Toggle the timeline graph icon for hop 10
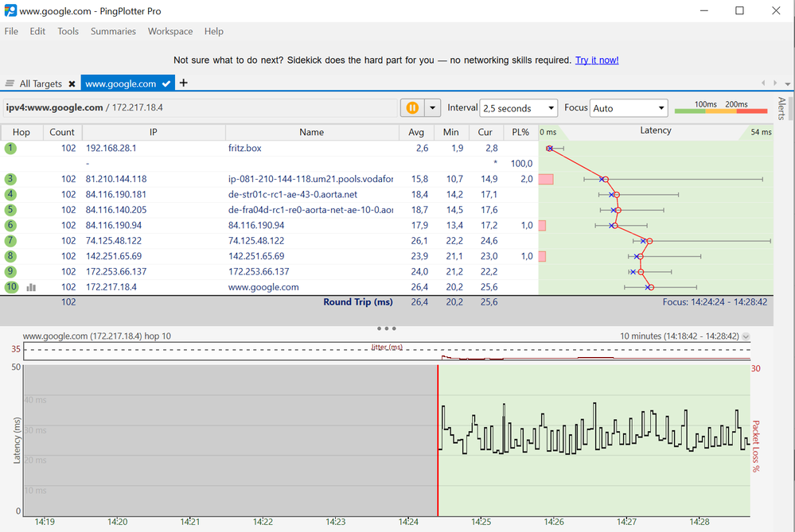The image size is (795, 532). pyautogui.click(x=32, y=287)
